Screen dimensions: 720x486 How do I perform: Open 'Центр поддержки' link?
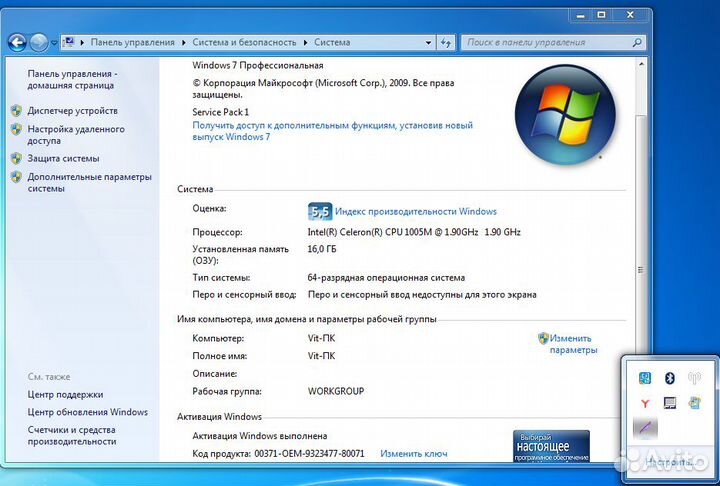coord(65,395)
